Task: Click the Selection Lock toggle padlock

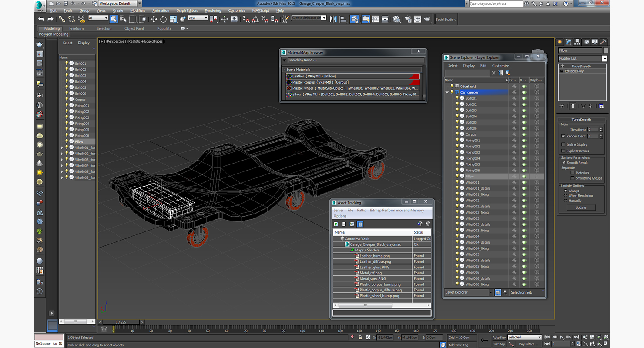Action: pyautogui.click(x=360, y=337)
